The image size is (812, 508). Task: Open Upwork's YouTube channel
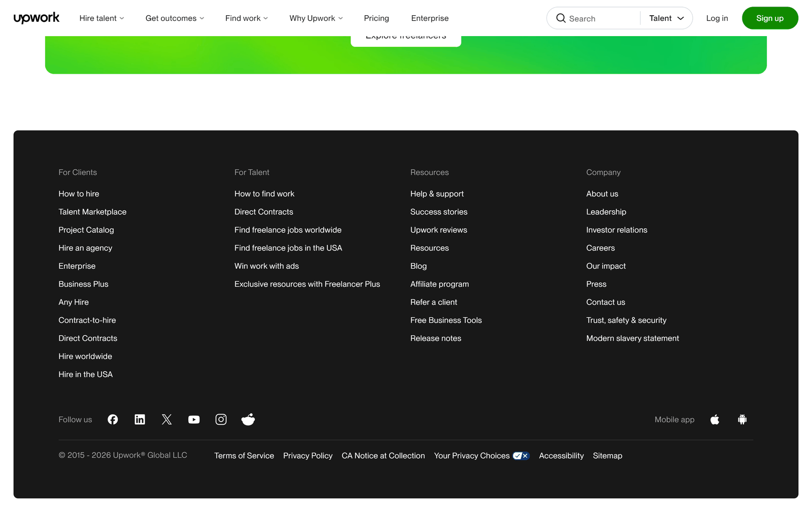click(194, 420)
